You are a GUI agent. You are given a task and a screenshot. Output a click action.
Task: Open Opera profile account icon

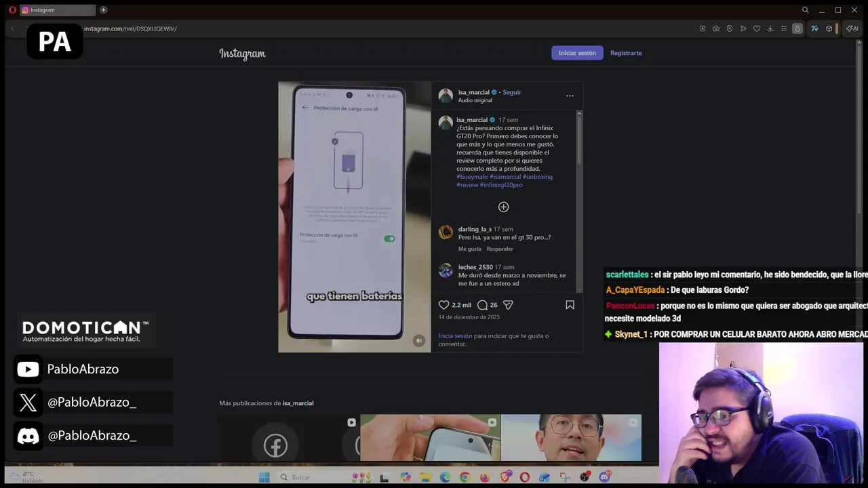797,28
